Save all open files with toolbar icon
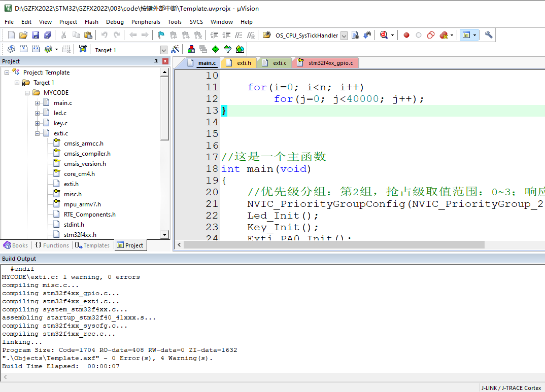 [47, 34]
